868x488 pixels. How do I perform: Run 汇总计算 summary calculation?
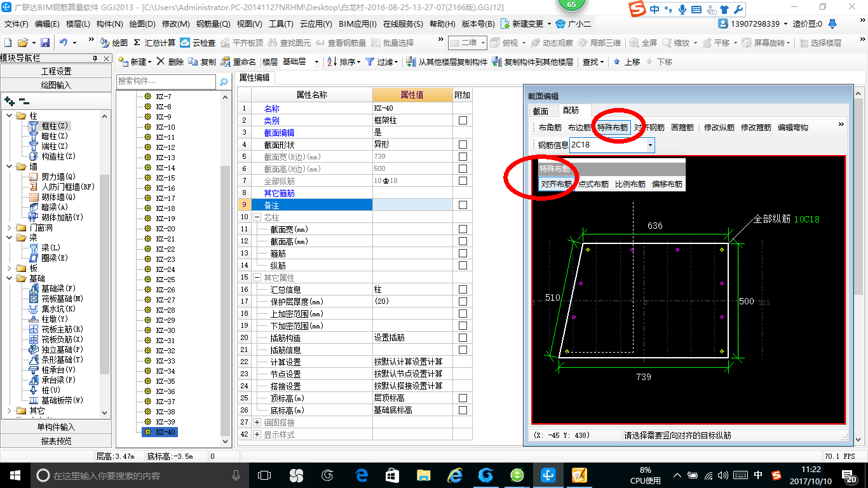click(154, 43)
